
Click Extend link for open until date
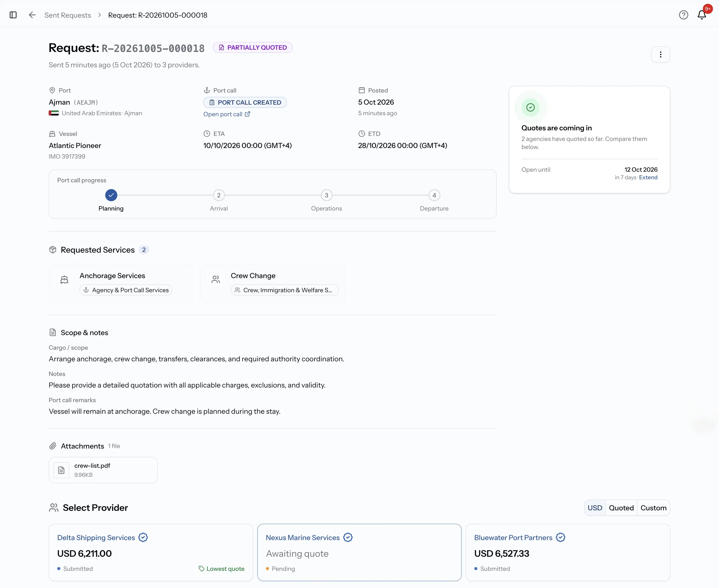(x=648, y=178)
